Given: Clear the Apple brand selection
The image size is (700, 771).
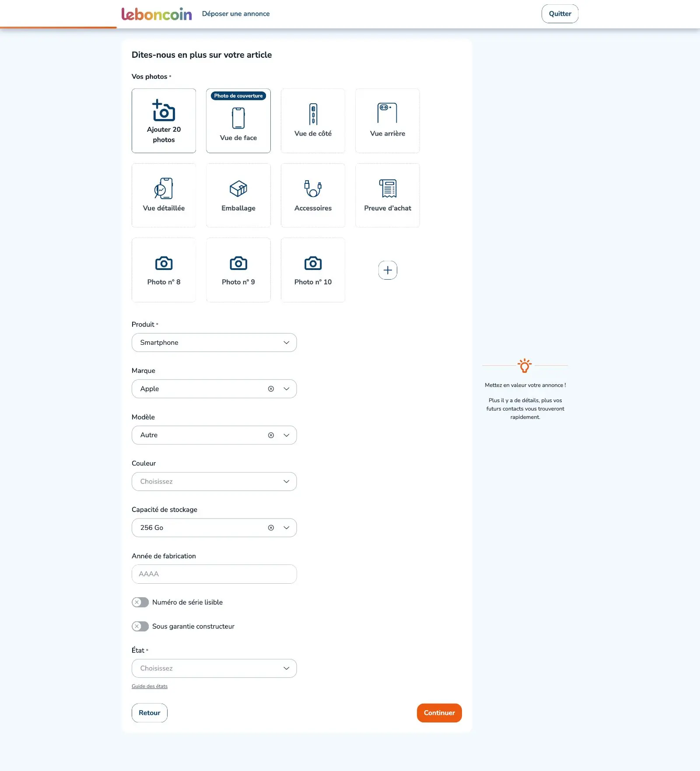Looking at the screenshot, I should (x=271, y=389).
